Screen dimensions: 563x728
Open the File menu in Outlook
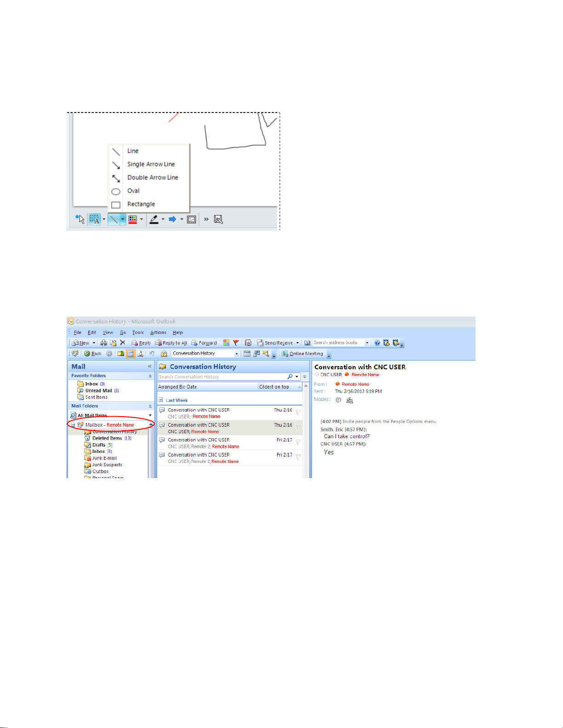77,333
